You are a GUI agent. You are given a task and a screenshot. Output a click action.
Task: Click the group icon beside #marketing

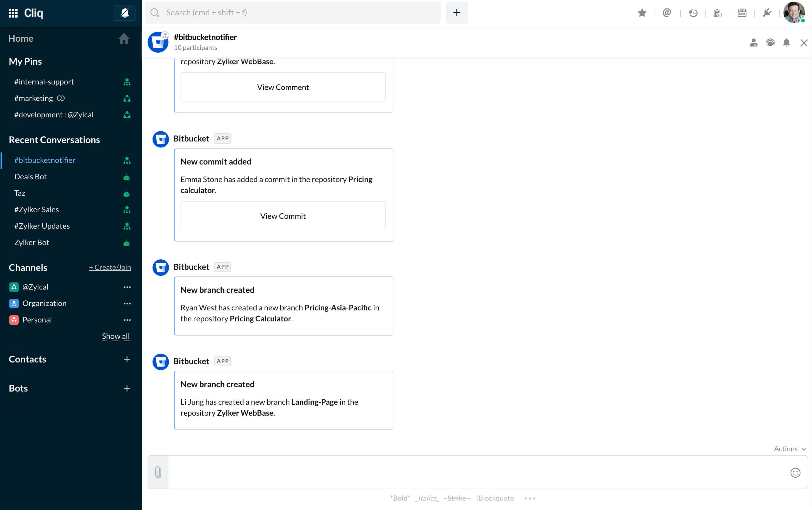[x=127, y=98]
